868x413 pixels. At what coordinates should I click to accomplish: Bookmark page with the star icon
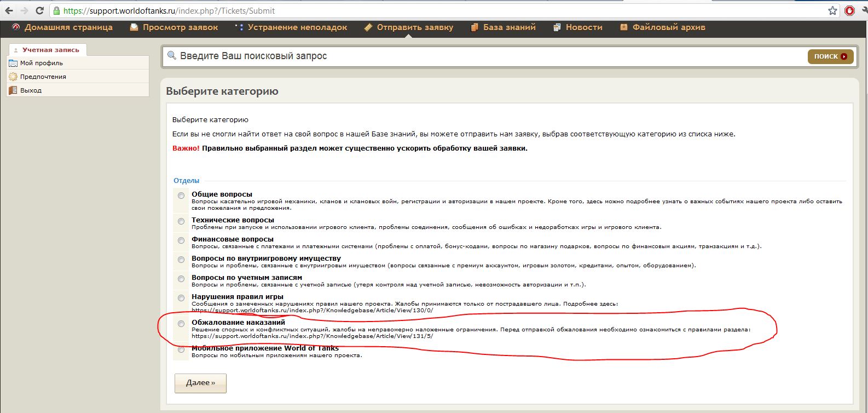pos(832,10)
